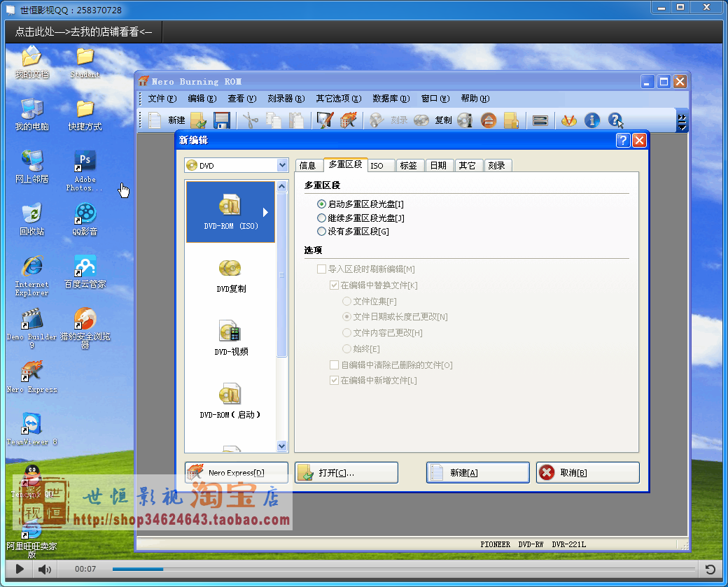This screenshot has width=728, height=587.
Task: Click the 取消[B] button
Action: click(x=588, y=472)
